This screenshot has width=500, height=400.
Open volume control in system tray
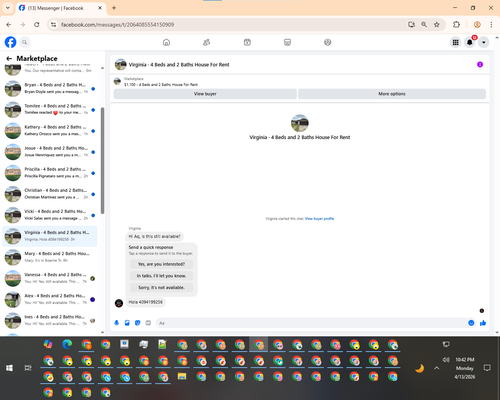pyautogui.click(x=446, y=360)
